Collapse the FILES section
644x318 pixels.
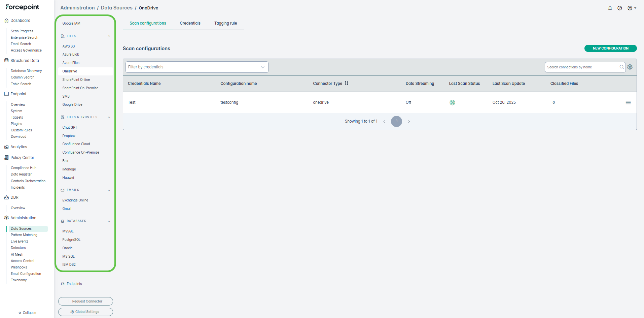109,36
